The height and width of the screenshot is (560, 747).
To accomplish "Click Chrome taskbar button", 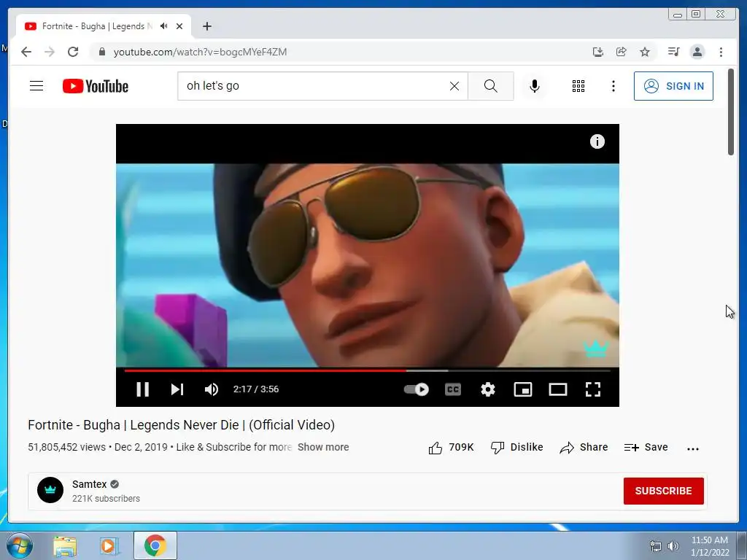I will (x=155, y=545).
